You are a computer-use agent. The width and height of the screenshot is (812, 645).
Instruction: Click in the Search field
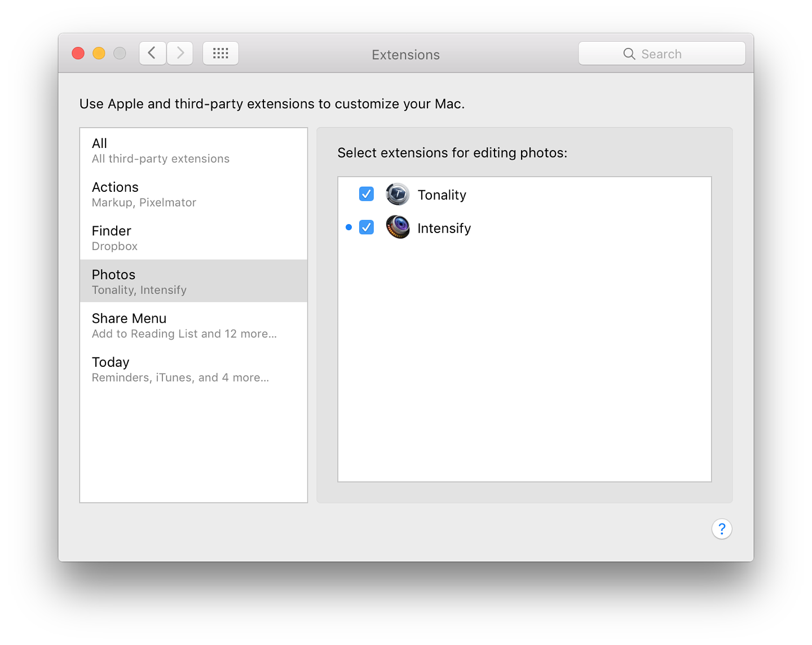tap(662, 54)
